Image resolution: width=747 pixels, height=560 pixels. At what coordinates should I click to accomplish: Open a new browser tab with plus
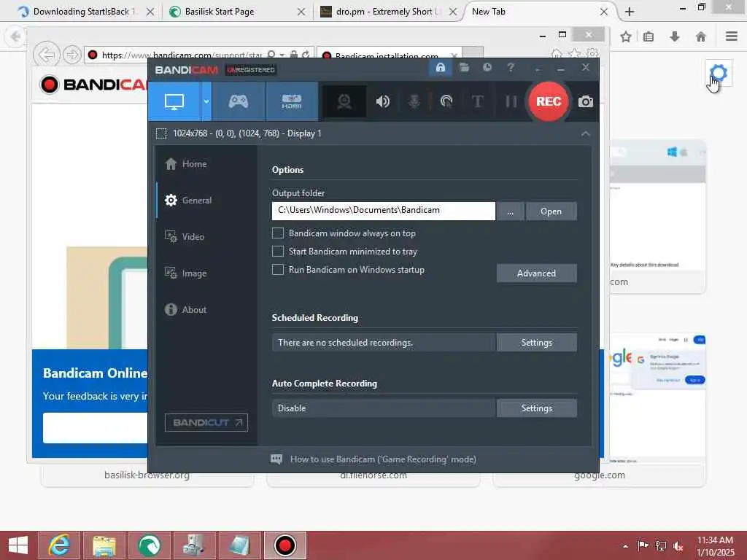630,12
